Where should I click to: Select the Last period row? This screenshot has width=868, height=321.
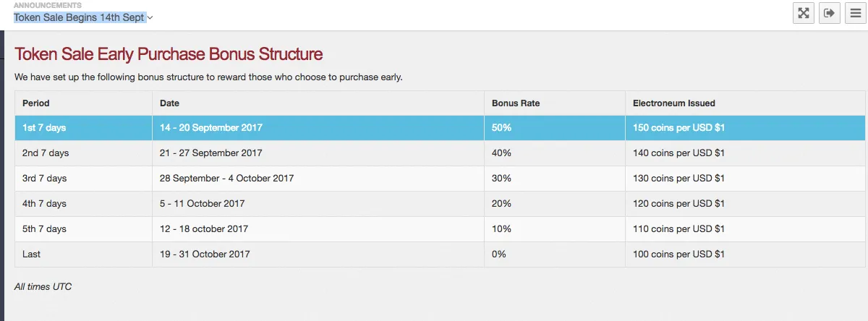tap(440, 254)
